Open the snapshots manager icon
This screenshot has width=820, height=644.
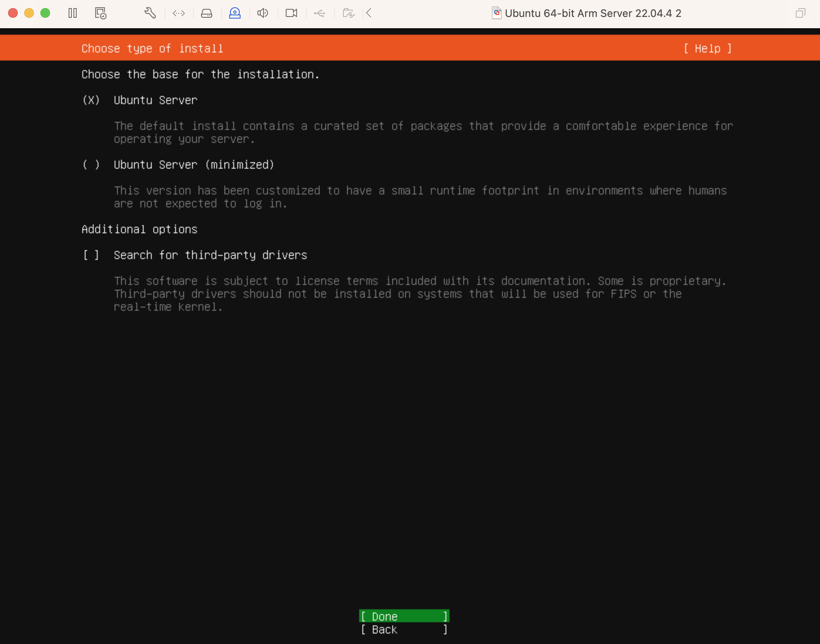[x=100, y=13]
